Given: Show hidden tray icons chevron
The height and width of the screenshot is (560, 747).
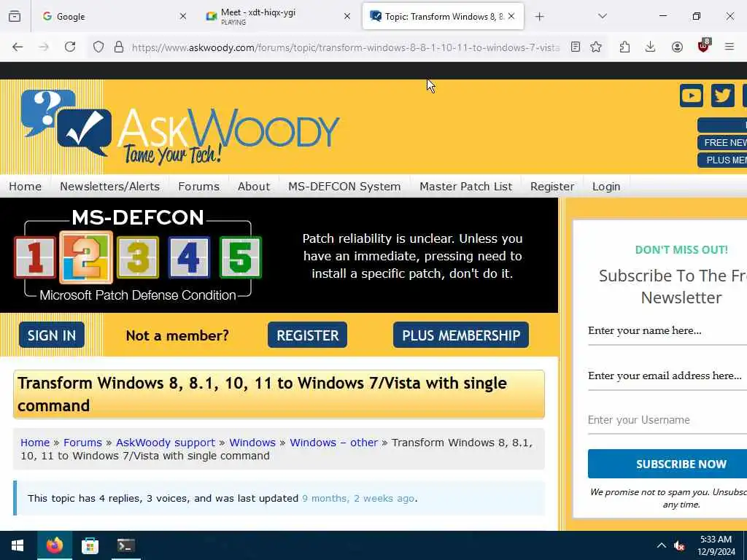Looking at the screenshot, I should coord(661,545).
